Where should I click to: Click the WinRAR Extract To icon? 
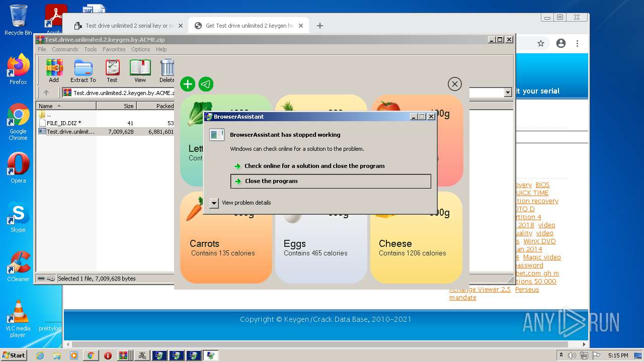pyautogui.click(x=83, y=70)
